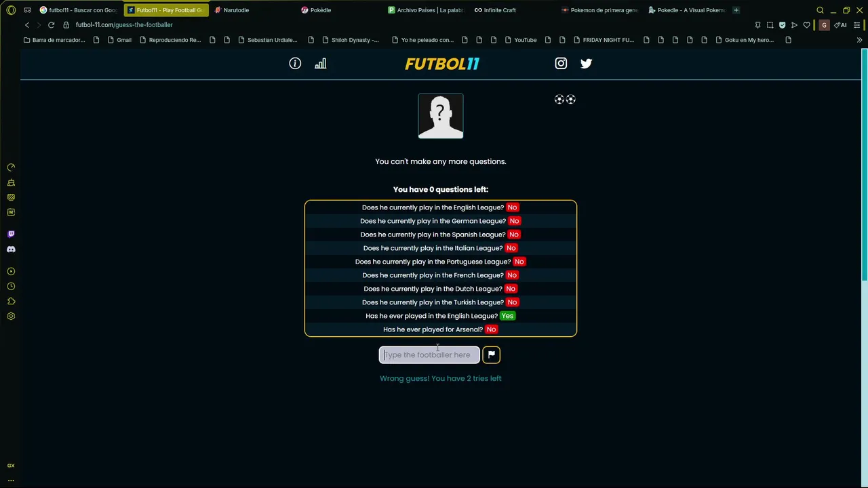Click the heart bookmark page icon
Image resolution: width=868 pixels, height=488 pixels.
coord(806,25)
